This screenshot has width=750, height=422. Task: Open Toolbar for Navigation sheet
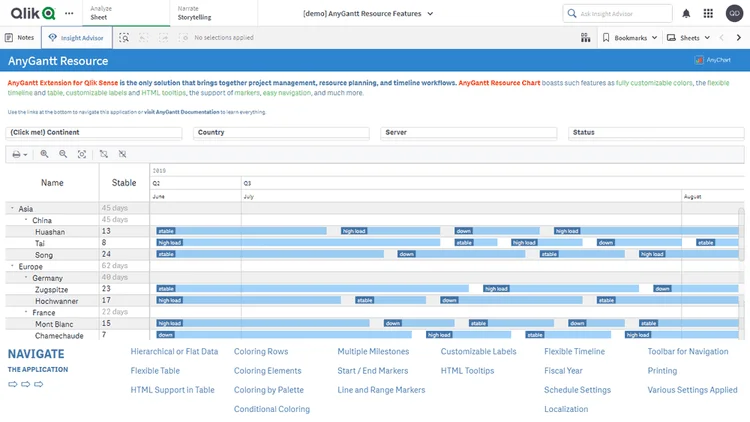click(x=688, y=352)
